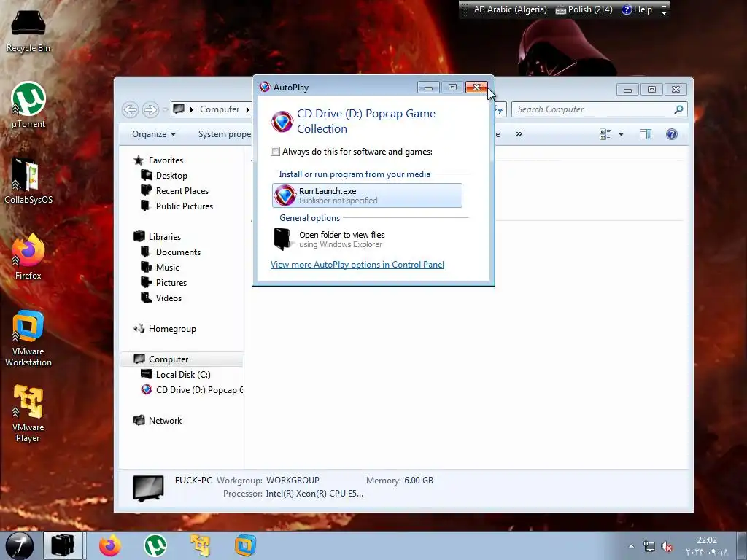Click the muted volume tray icon
Viewport: 747px width, 560px height.
point(667,547)
